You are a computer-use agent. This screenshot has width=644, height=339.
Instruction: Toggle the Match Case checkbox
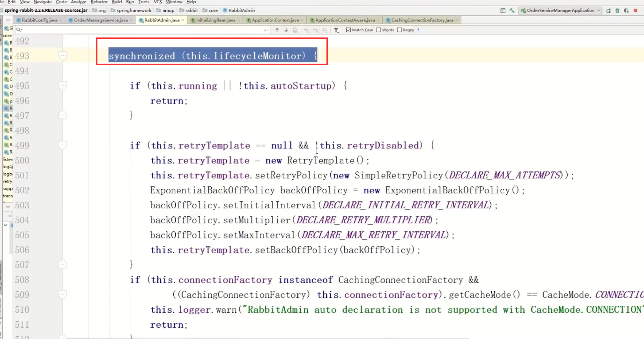coord(348,30)
